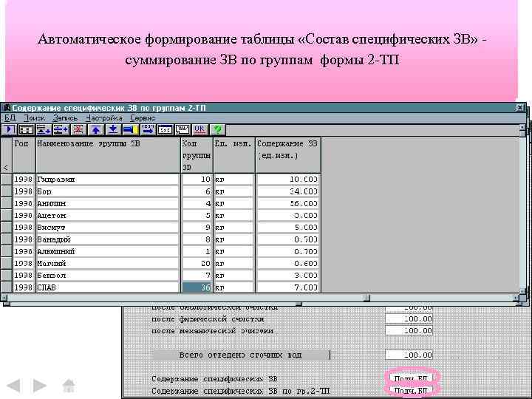
Task: Go to next slide arrow
Action: pos(40,386)
